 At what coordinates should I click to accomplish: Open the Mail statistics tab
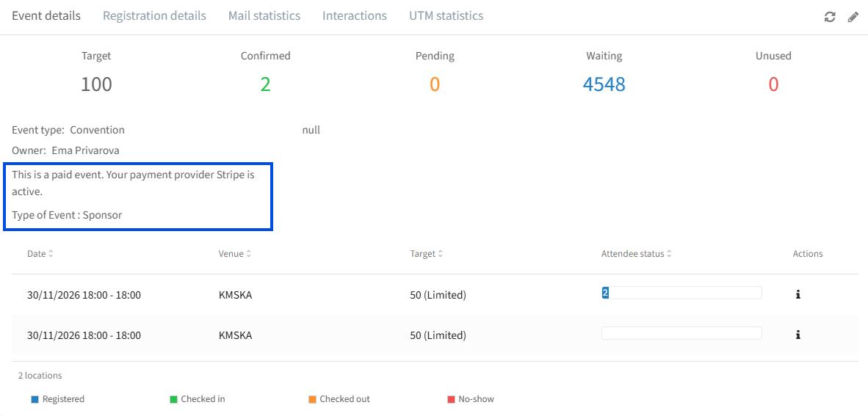coord(264,15)
